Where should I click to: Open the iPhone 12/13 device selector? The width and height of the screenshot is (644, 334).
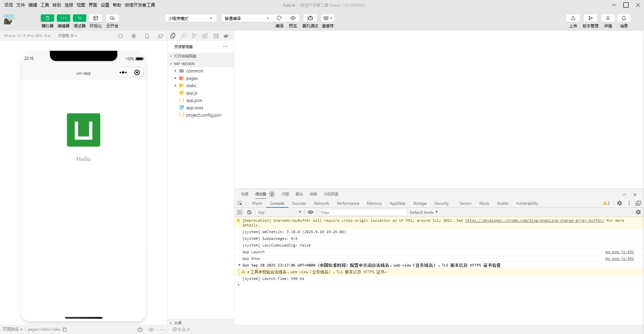27,36
